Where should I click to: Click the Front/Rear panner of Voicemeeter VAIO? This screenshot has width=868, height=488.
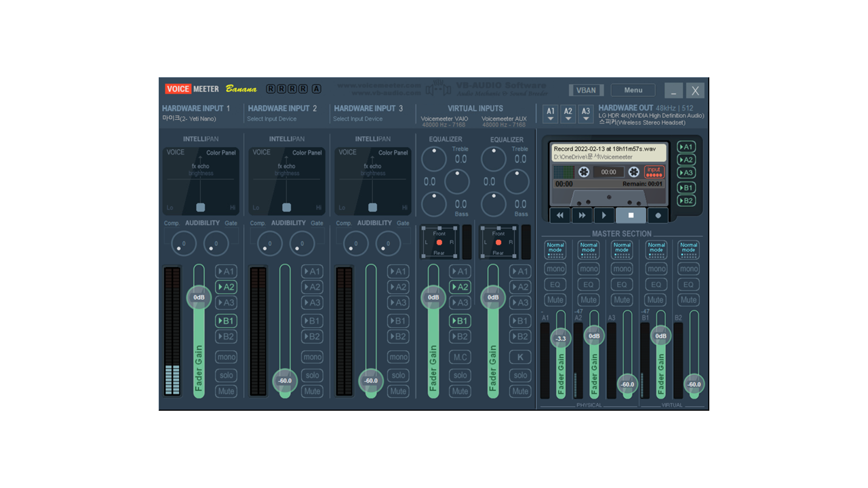coord(439,243)
